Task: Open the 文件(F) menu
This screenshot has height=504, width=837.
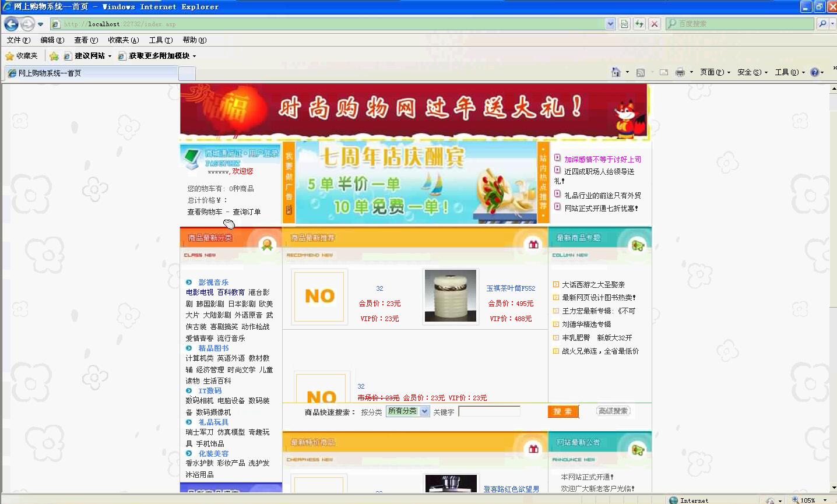Action: (x=18, y=40)
